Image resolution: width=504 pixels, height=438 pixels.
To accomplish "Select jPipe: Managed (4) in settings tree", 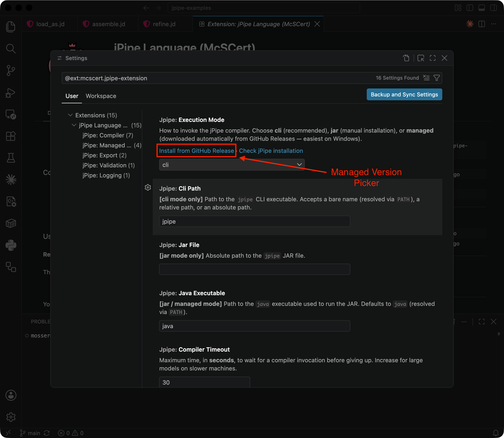I will [112, 145].
